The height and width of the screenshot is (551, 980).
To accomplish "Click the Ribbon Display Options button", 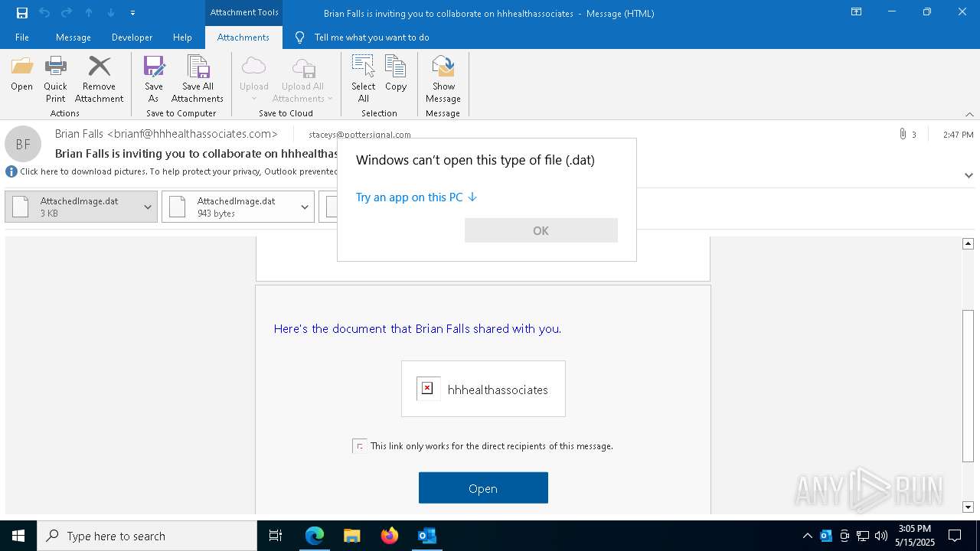I will (857, 12).
